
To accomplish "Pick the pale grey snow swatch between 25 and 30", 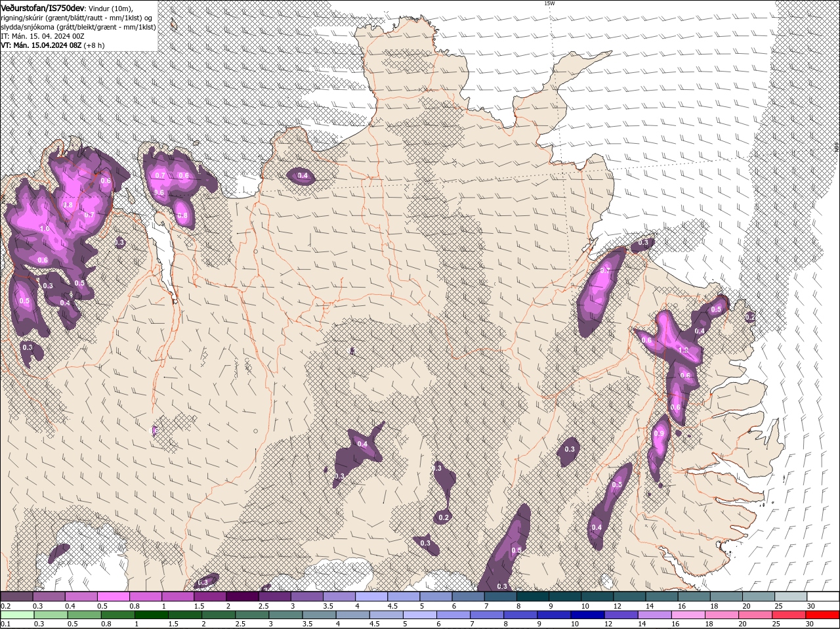I will point(791,597).
